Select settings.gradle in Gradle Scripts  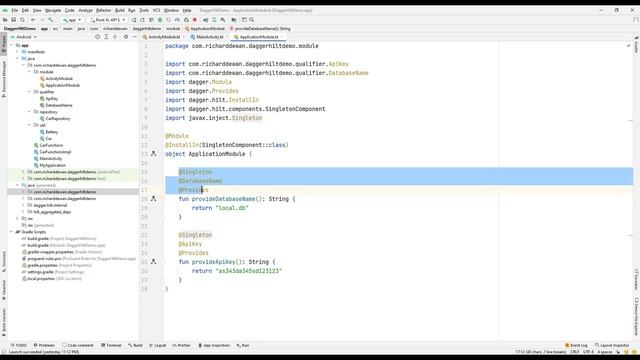click(40, 272)
